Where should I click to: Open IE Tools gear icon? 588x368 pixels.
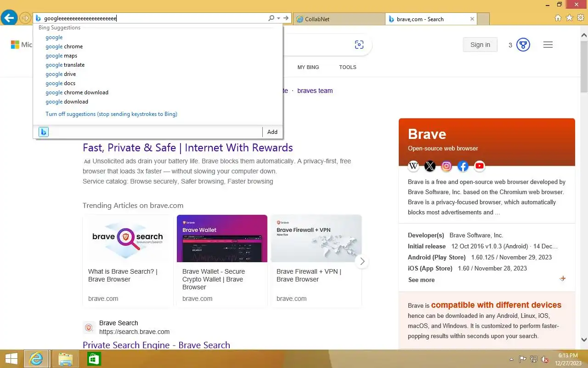pos(580,18)
